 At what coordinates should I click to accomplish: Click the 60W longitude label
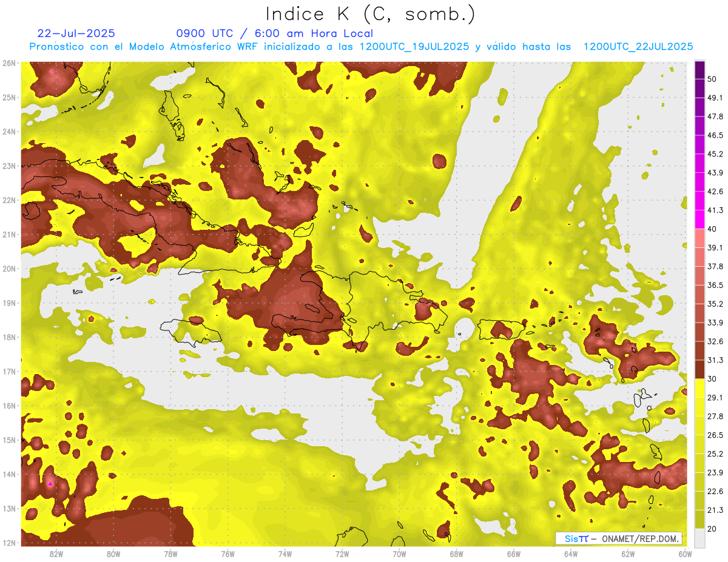pyautogui.click(x=685, y=554)
